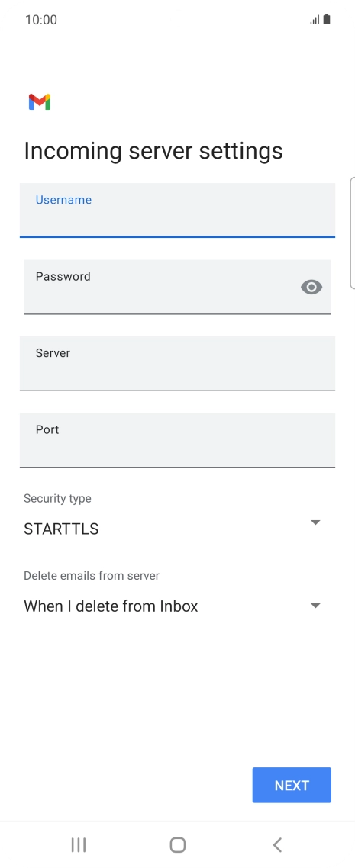Open recent apps from navigation bar
355x868 pixels.
tap(79, 845)
